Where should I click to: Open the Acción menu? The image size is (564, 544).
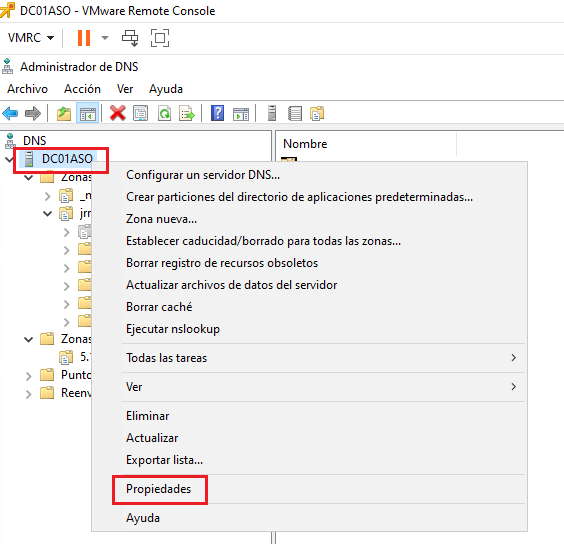coord(82,89)
